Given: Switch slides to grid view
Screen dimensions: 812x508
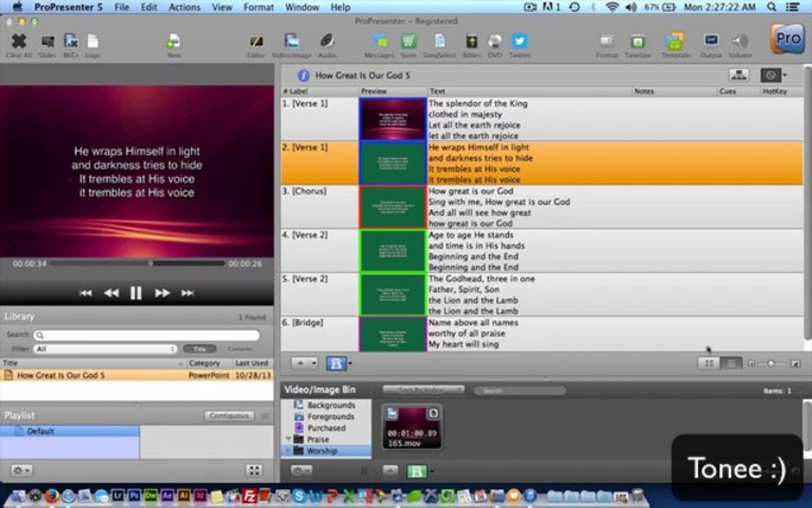Looking at the screenshot, I should pyautogui.click(x=709, y=364).
